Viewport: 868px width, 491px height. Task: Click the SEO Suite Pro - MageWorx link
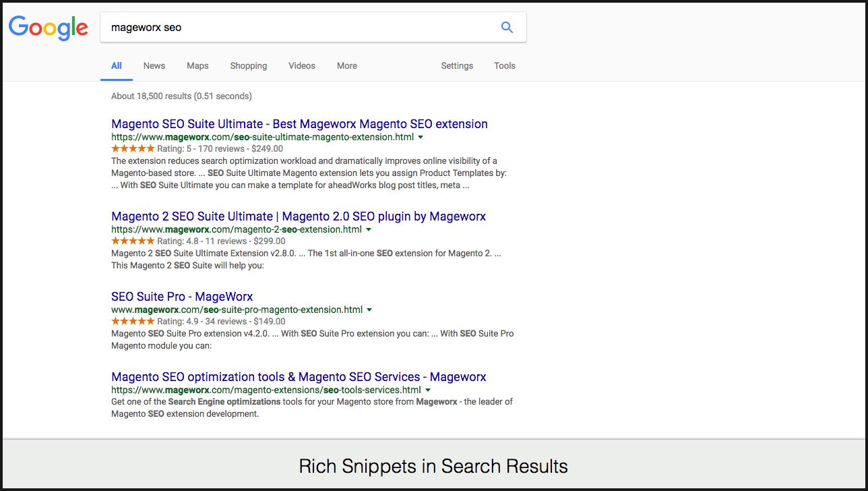point(182,297)
